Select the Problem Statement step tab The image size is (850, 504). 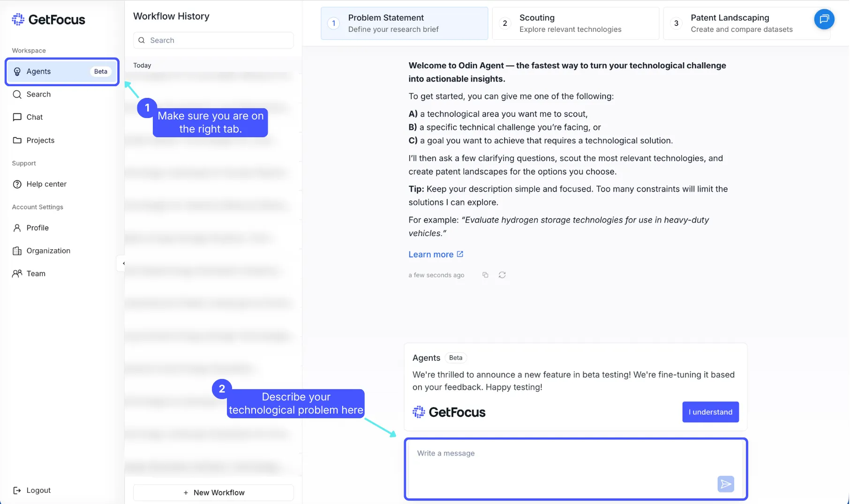pos(404,23)
